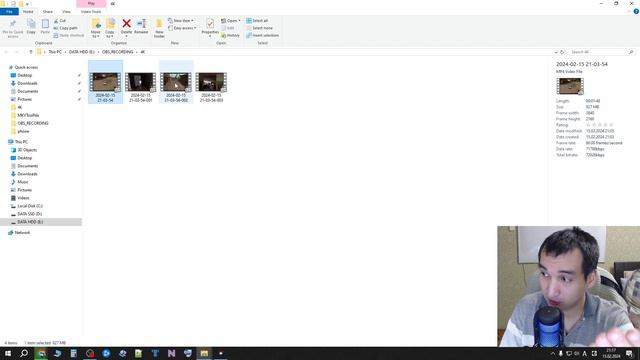Open Music under This PC
This screenshot has width=640, height=360.
coord(23,182)
